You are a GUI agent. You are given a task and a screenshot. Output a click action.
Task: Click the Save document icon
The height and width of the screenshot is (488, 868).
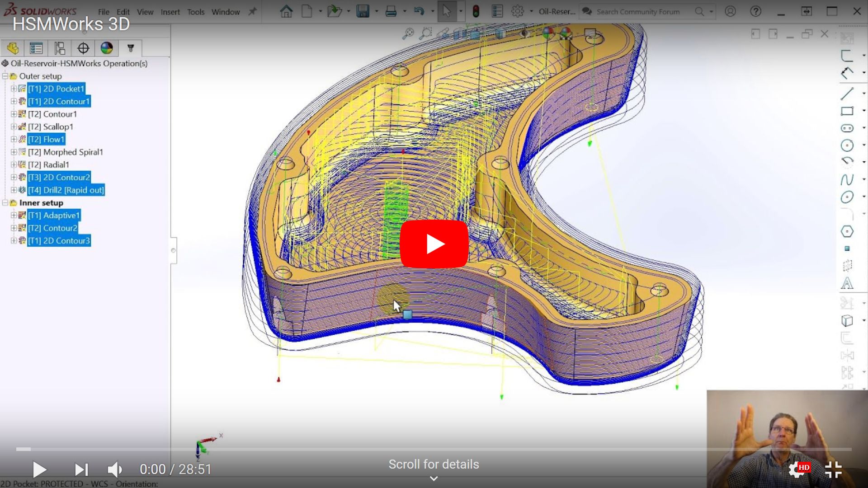363,11
